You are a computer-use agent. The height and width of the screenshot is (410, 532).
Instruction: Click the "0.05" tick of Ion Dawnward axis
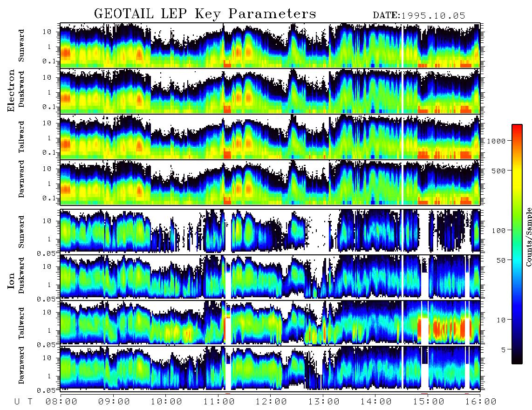46,390
